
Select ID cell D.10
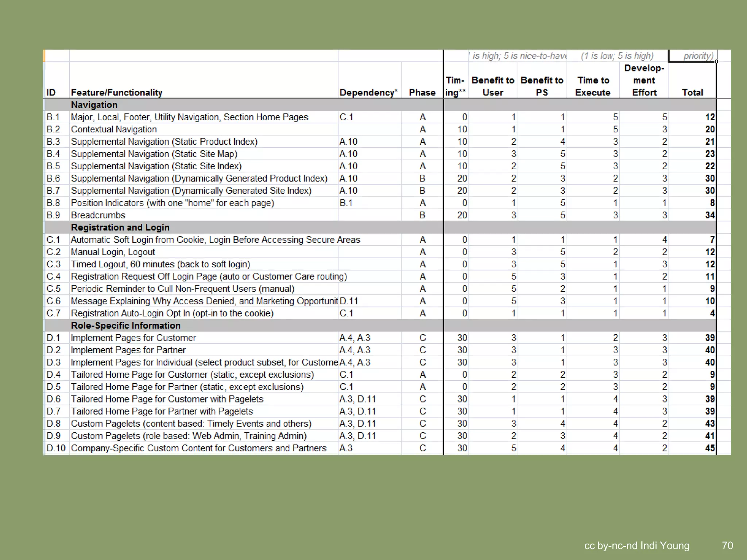pos(56,448)
